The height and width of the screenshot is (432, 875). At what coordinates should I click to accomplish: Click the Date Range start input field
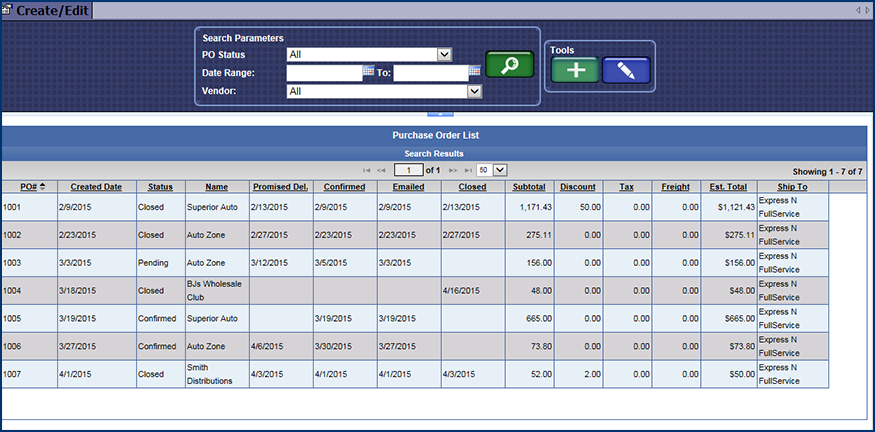323,72
